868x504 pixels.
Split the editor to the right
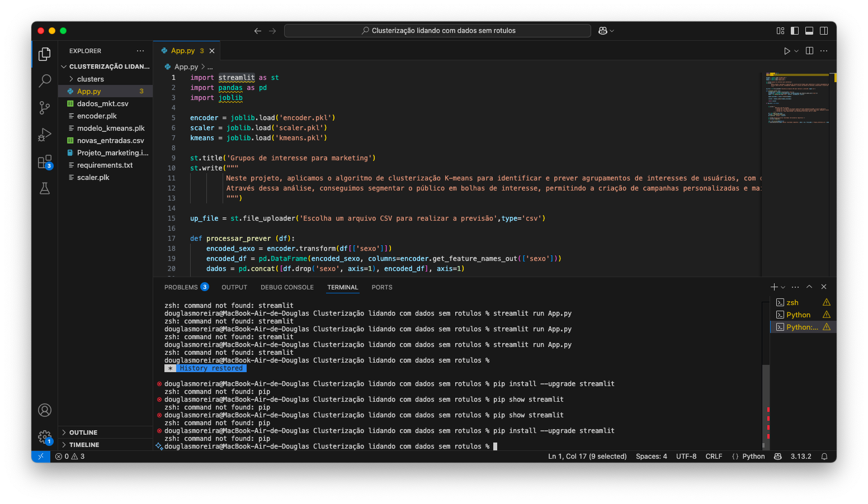tap(809, 51)
